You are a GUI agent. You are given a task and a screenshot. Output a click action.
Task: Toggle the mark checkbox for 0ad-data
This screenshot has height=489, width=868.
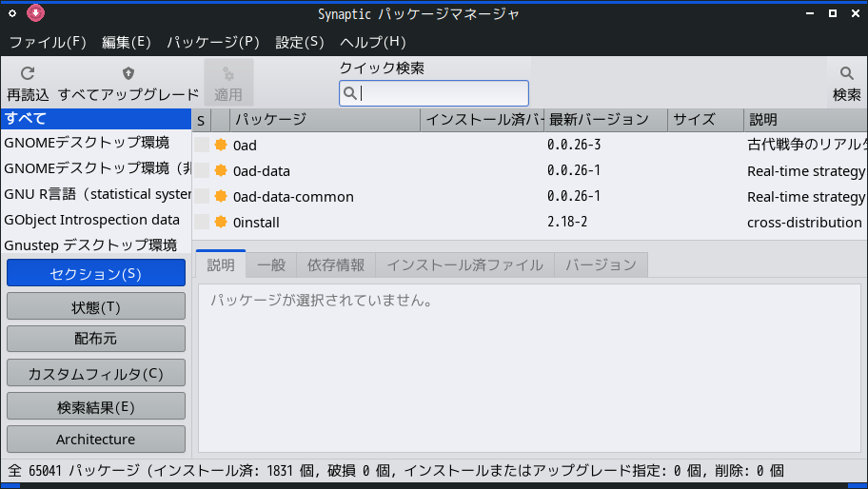pyautogui.click(x=202, y=170)
